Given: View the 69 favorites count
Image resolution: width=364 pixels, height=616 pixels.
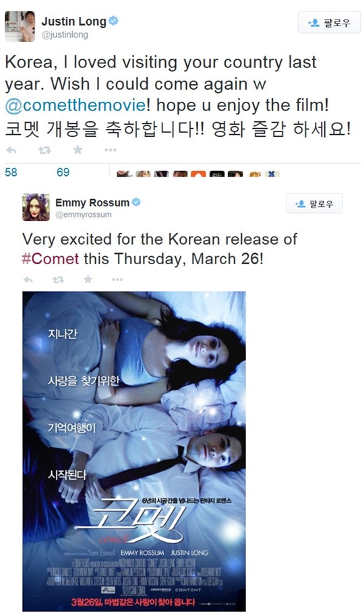Looking at the screenshot, I should pos(63,172).
